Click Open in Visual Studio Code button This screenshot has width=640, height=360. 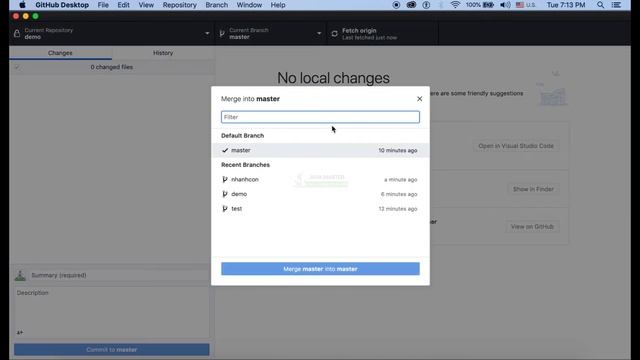pos(516,146)
